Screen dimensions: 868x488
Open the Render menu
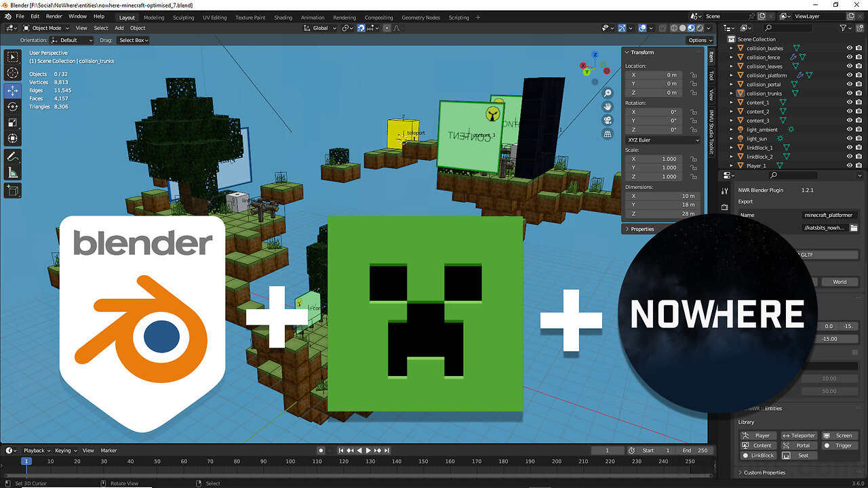[x=54, y=16]
